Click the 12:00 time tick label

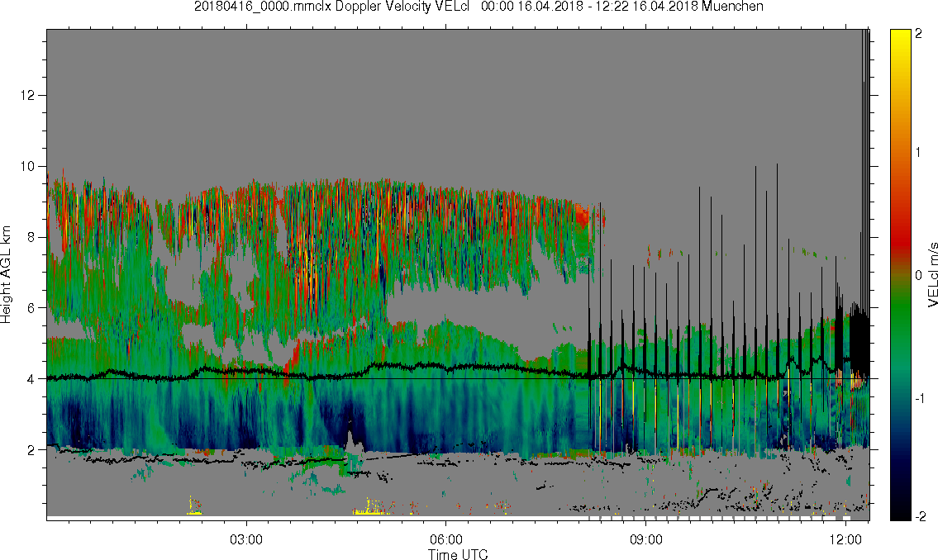point(846,539)
